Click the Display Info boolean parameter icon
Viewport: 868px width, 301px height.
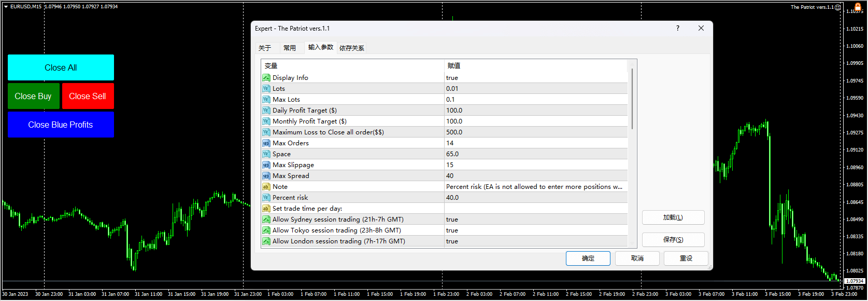click(266, 78)
